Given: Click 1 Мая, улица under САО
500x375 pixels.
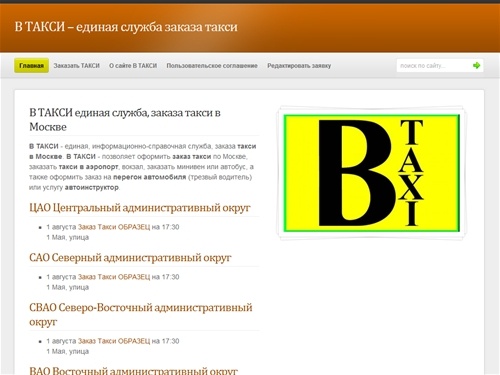Looking at the screenshot, I should [x=68, y=287].
